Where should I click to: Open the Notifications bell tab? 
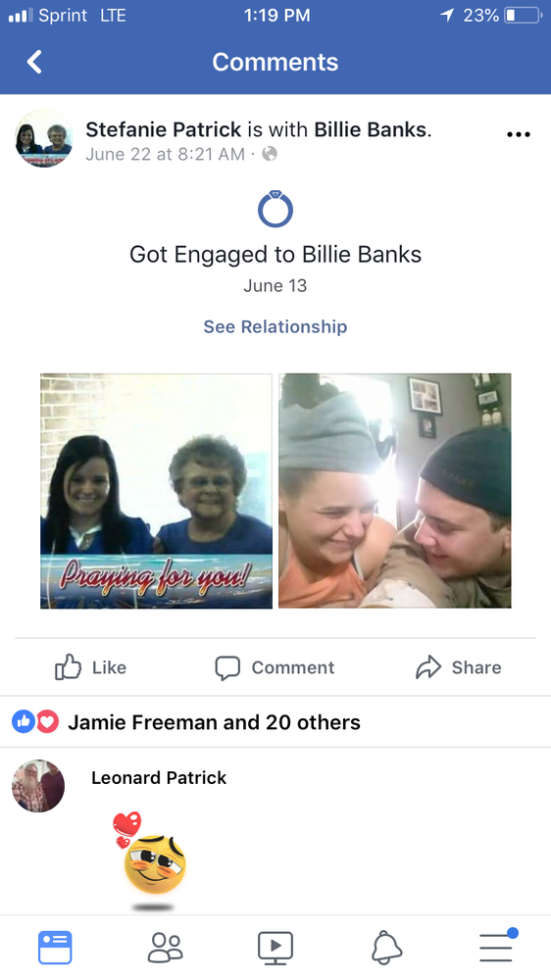(x=386, y=948)
